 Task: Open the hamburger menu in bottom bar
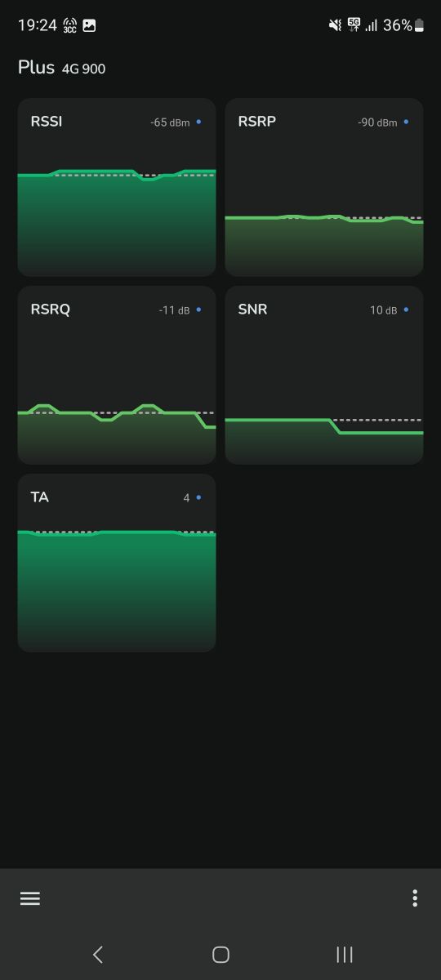(30, 898)
